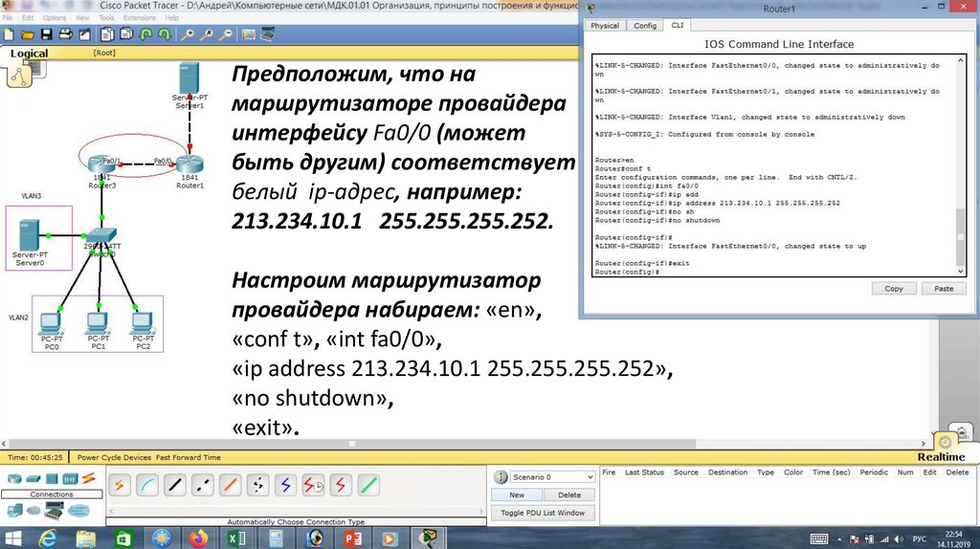Click the Open file folder icon
Viewport: 980px width, 549px height.
(28, 34)
